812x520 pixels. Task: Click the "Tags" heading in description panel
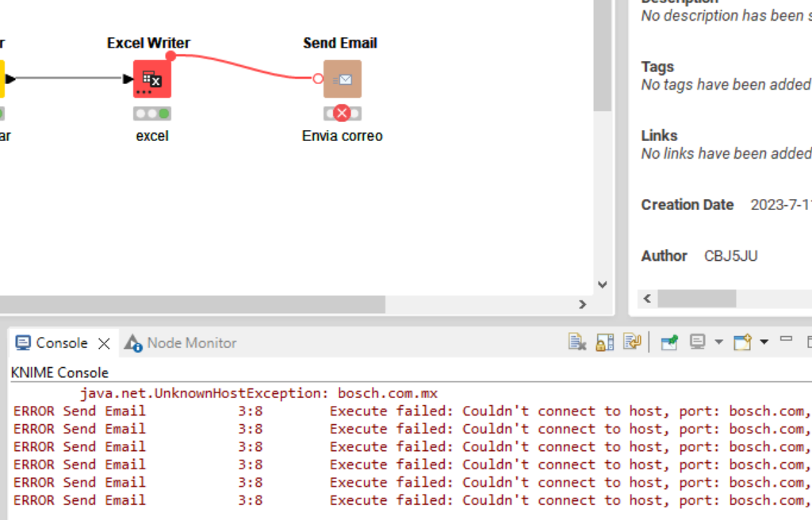tap(657, 67)
